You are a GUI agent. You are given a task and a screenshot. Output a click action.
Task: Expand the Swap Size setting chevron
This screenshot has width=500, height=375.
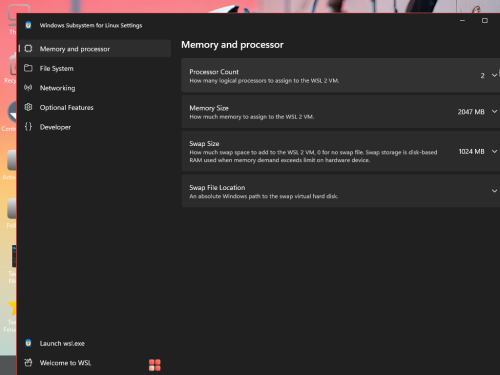(x=494, y=151)
